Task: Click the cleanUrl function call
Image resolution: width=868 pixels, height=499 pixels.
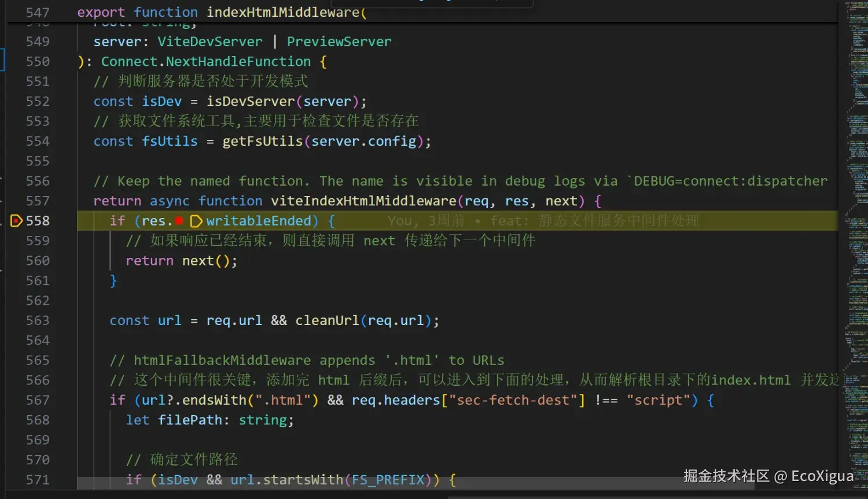Action: pos(328,320)
